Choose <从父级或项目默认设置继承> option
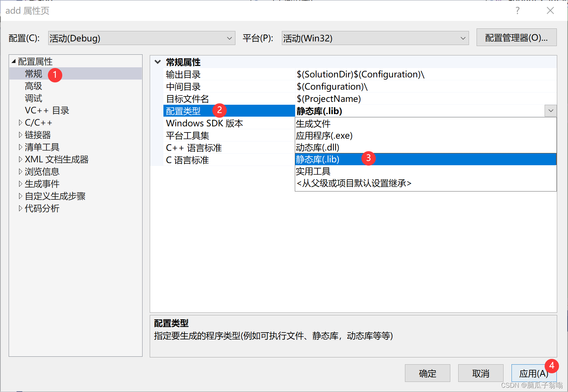568x392 pixels. click(x=426, y=183)
